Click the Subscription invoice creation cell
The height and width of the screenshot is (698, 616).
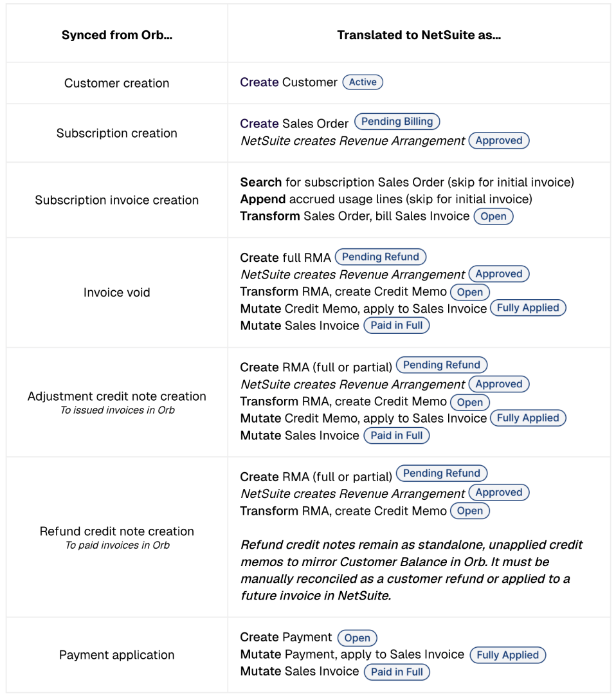point(116,200)
